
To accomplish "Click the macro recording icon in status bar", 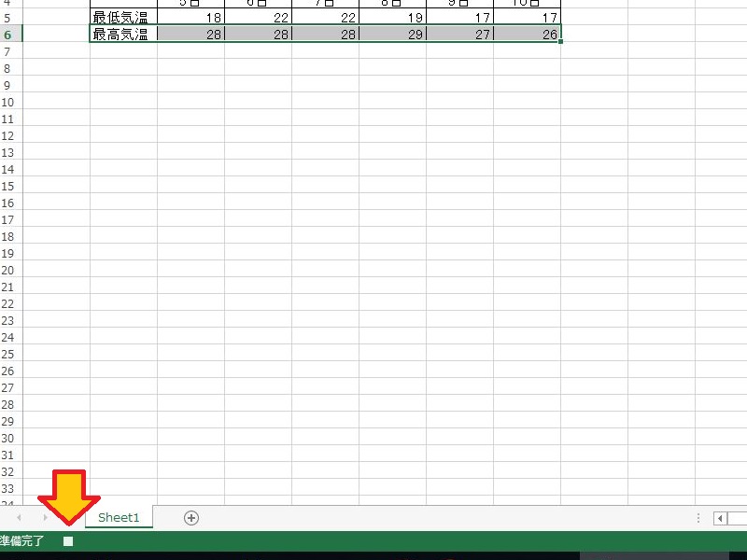I will pyautogui.click(x=68, y=541).
